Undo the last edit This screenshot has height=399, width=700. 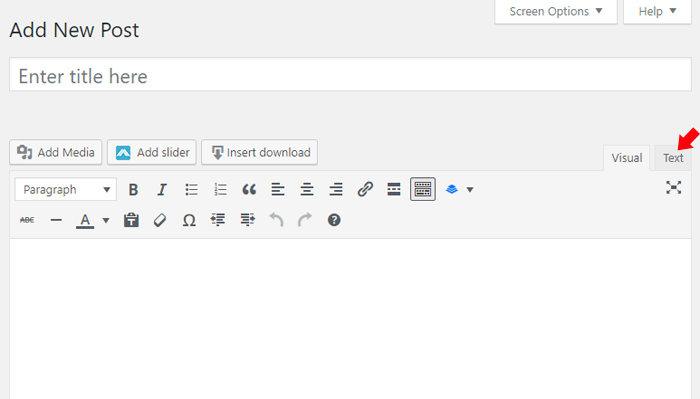point(276,220)
